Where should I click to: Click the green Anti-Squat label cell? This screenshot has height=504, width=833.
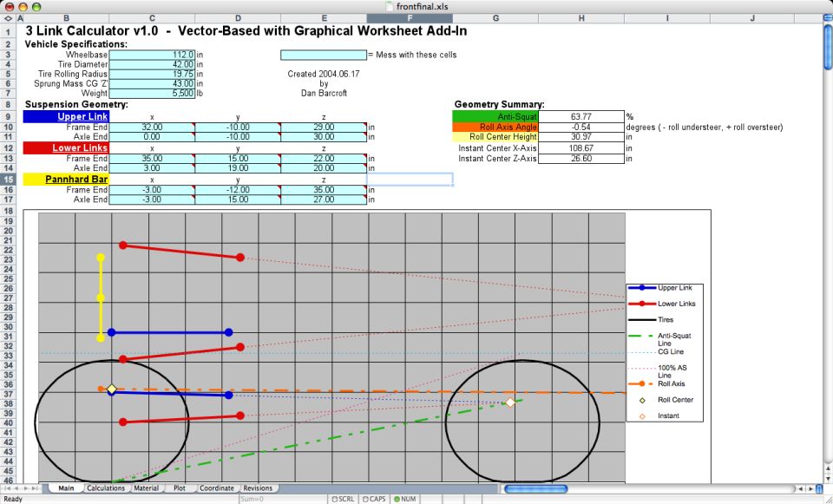click(495, 116)
